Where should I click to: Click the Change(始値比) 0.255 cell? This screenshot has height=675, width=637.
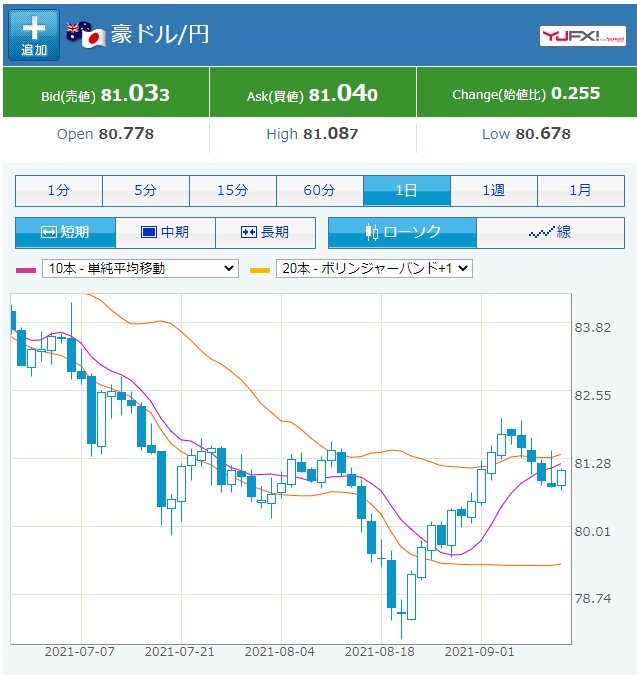527,93
